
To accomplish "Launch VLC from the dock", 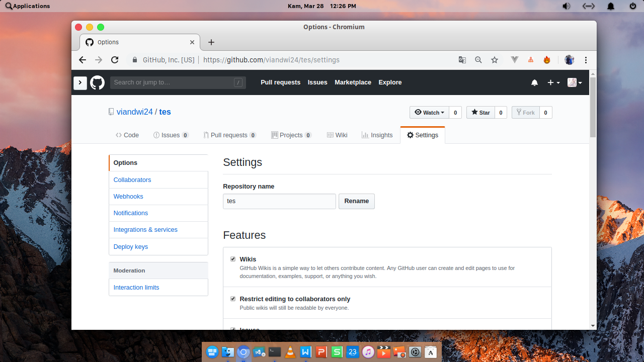I will point(290,352).
